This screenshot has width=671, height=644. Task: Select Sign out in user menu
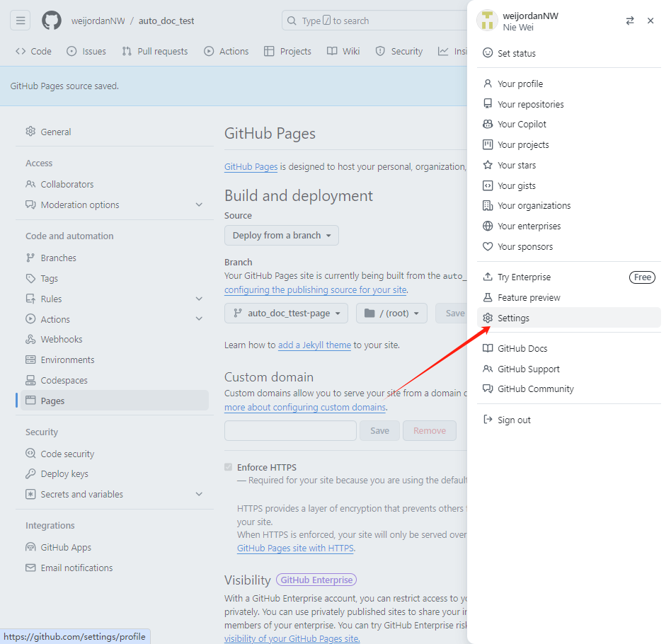point(569,420)
